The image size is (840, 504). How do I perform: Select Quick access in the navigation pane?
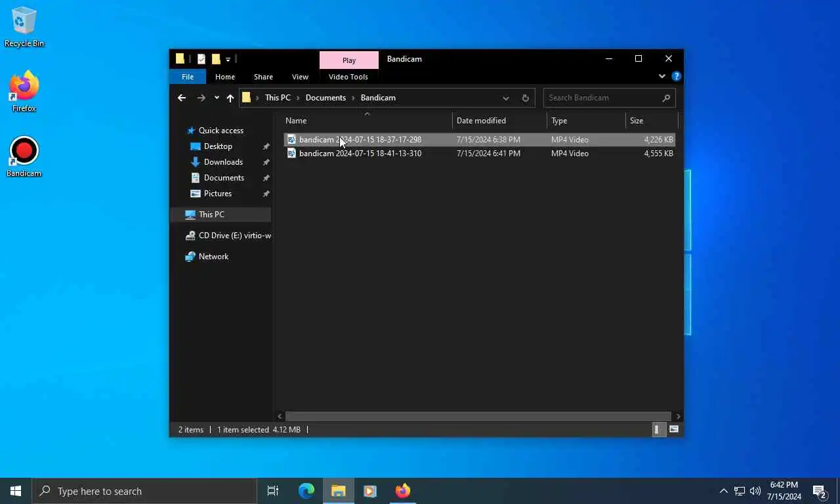(221, 131)
